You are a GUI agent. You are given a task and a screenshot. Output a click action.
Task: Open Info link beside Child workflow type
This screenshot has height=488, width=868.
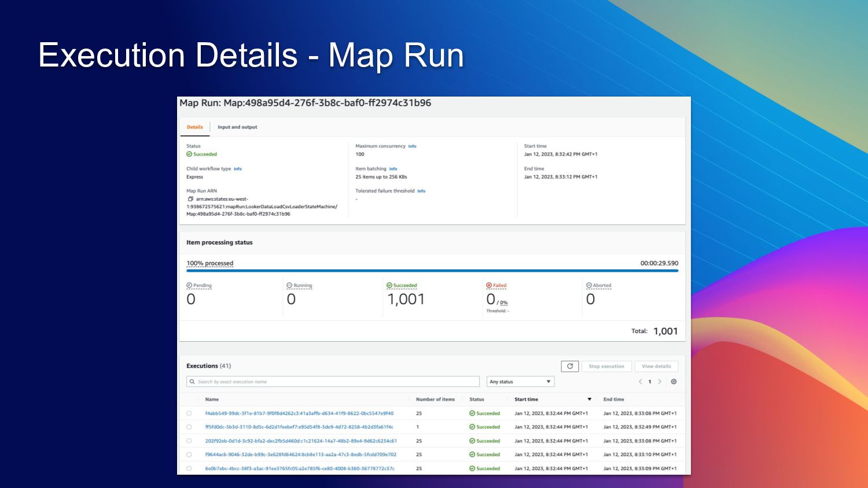(x=238, y=169)
